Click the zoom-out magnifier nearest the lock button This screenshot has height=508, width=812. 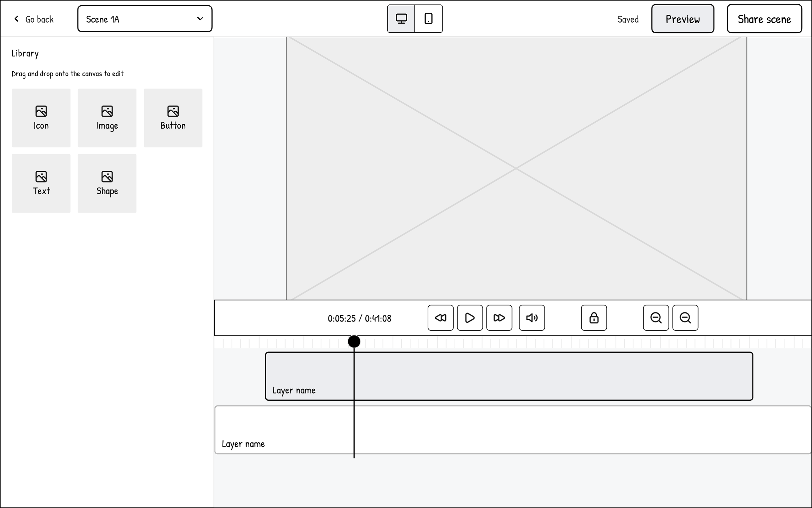coord(656,318)
